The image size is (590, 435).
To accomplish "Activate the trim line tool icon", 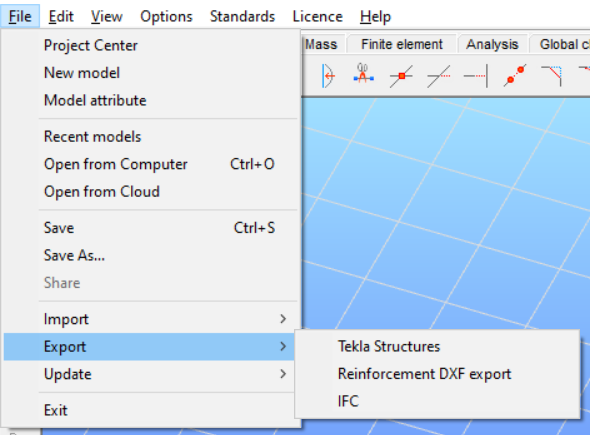I will 438,76.
